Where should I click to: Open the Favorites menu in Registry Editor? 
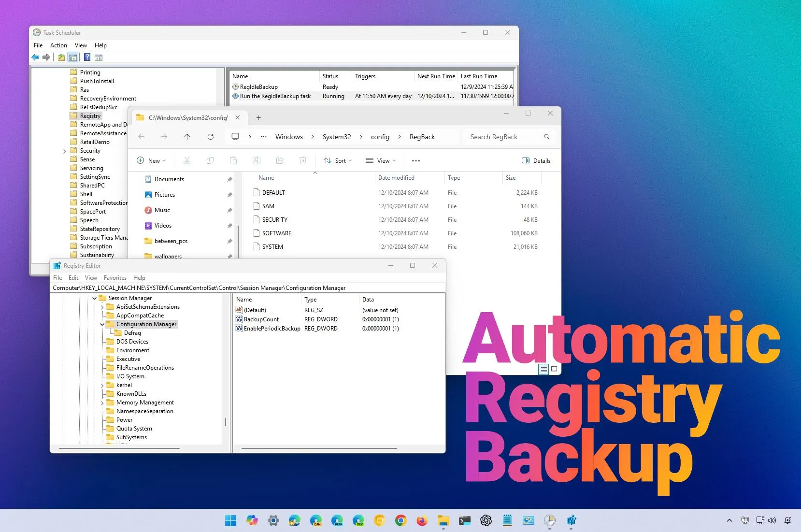pyautogui.click(x=115, y=278)
